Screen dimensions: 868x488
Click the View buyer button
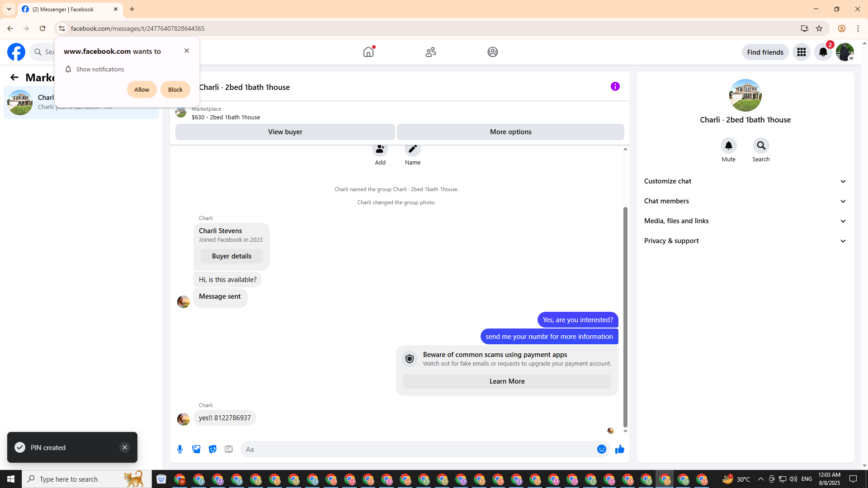285,132
